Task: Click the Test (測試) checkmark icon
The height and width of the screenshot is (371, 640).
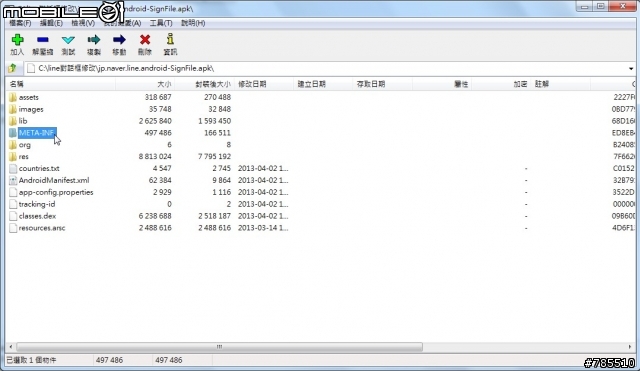Action: 68,40
